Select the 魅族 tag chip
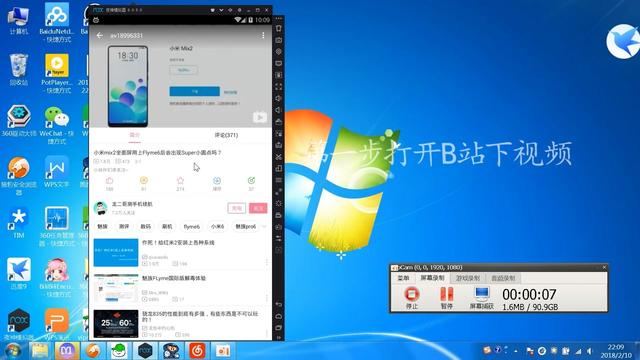Screen dimensions: 640x360 tap(102, 227)
